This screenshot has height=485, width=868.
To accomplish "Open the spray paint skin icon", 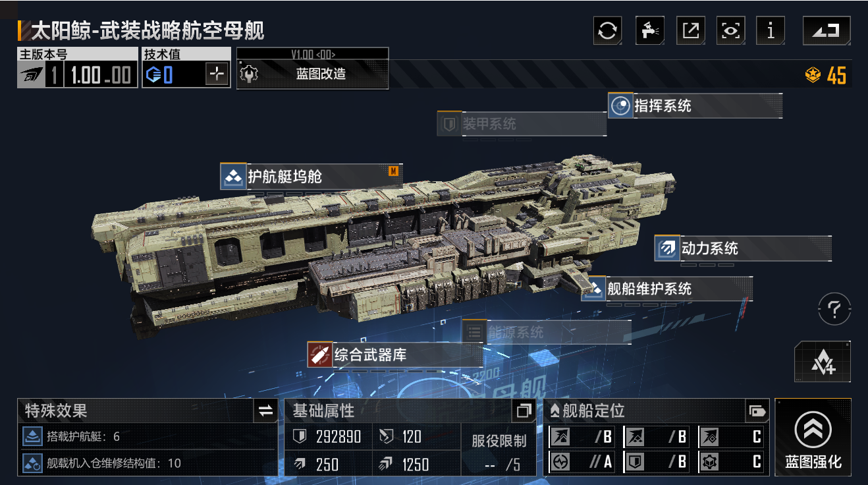I will [649, 31].
